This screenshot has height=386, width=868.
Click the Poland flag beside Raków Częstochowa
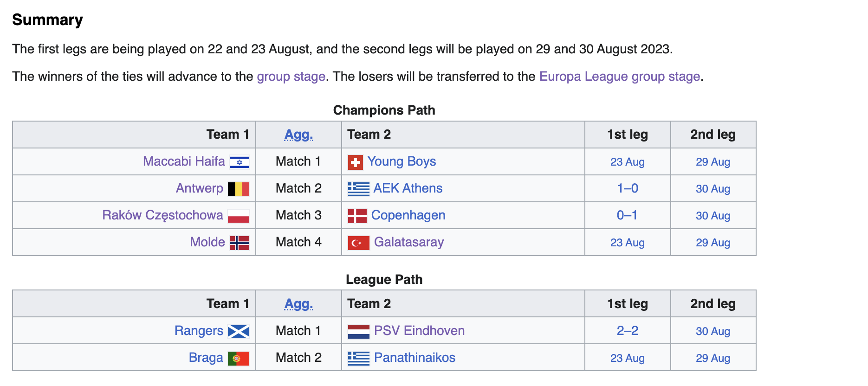(239, 216)
